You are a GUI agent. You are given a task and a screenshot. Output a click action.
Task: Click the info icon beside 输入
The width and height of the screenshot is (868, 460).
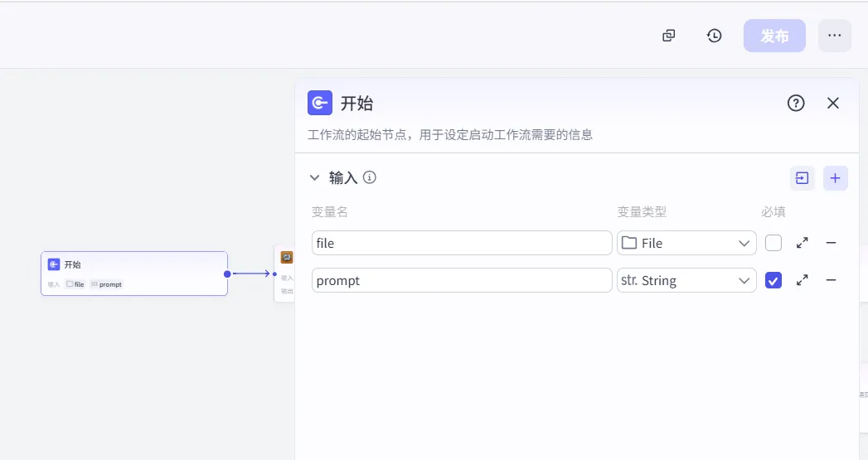[370, 177]
